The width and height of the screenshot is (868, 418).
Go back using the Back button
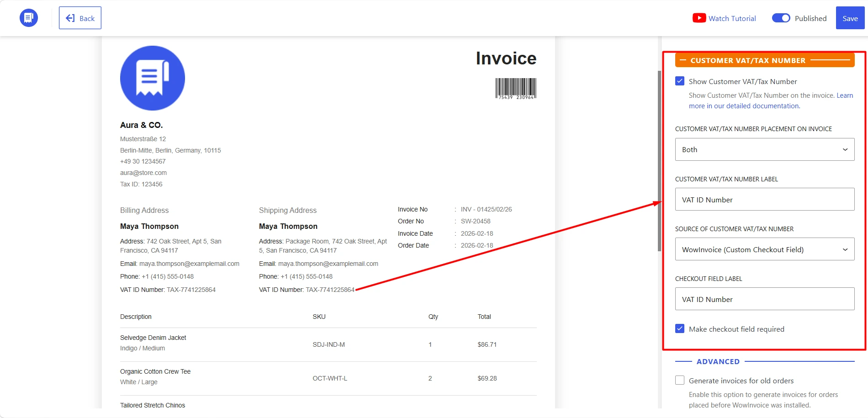tap(80, 18)
